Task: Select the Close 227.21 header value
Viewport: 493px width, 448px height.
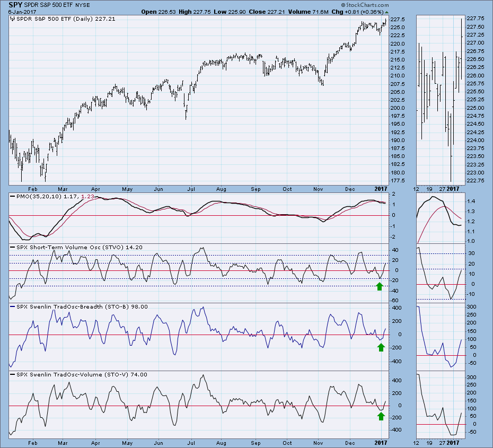Action: (x=267, y=12)
